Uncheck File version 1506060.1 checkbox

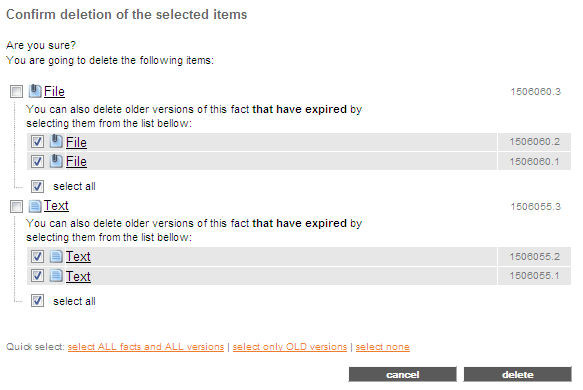pos(37,161)
